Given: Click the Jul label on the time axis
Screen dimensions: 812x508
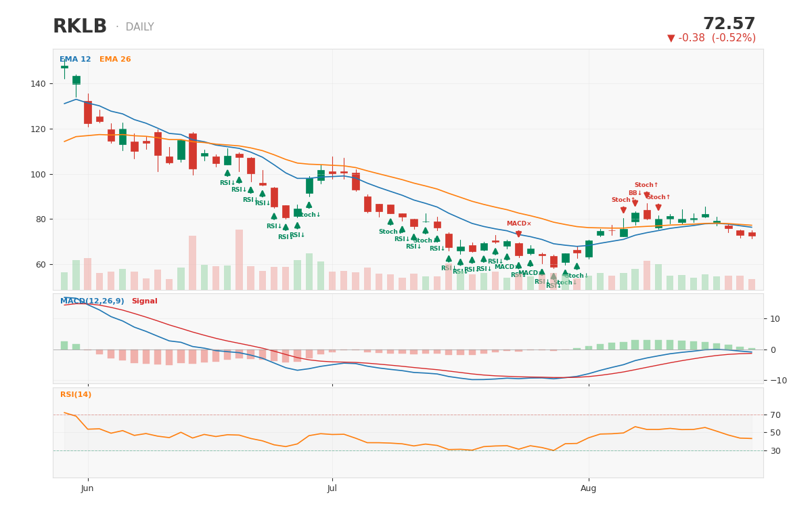Looking at the screenshot, I should pos(332,488).
